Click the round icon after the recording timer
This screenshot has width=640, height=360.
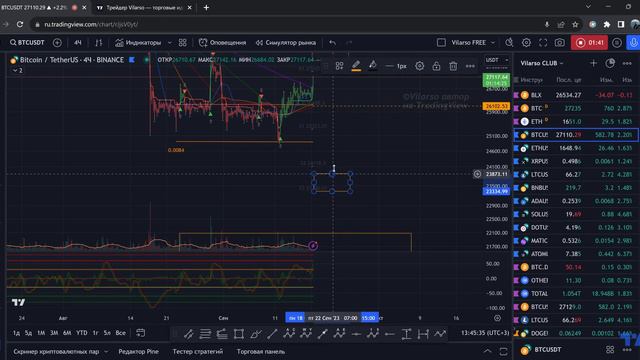point(617,42)
